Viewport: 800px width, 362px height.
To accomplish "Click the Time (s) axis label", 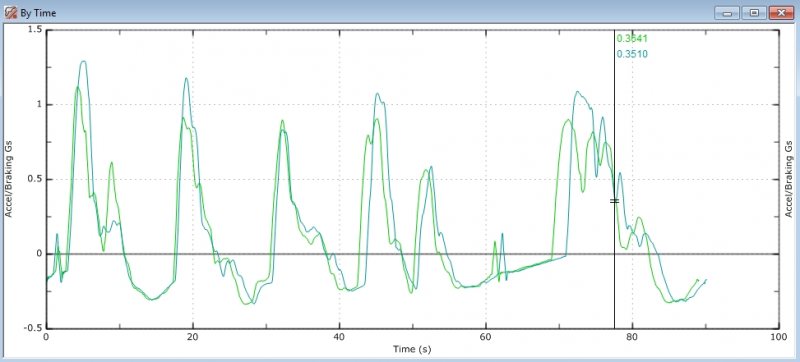I will coord(412,349).
